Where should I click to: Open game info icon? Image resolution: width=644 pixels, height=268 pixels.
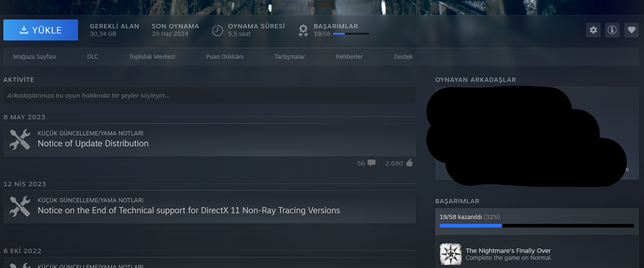pos(612,30)
